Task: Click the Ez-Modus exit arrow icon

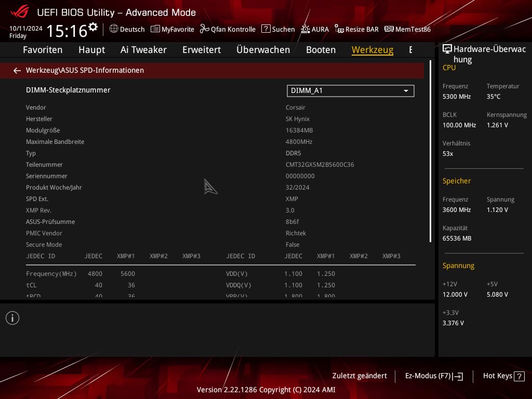Action: click(458, 376)
